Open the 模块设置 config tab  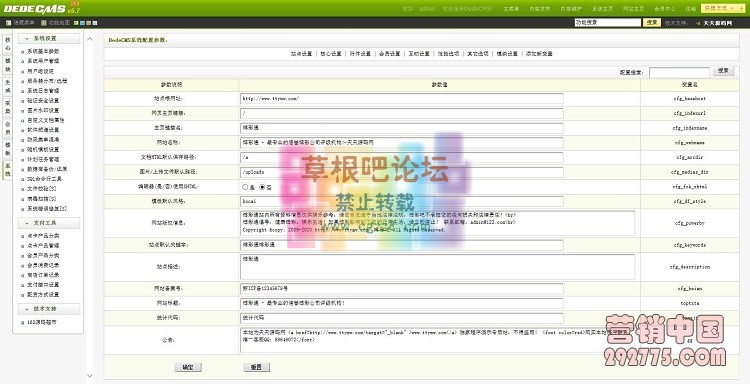point(507,54)
